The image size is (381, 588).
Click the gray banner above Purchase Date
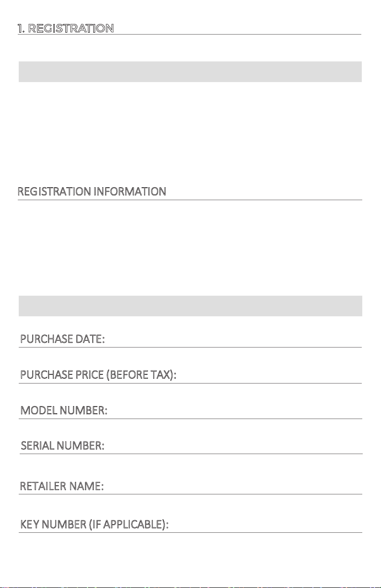point(190,306)
